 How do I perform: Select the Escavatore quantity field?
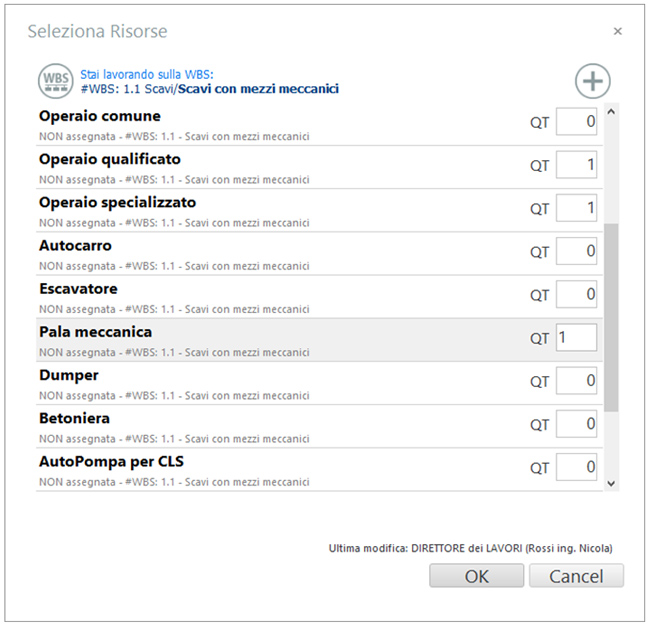pos(576,294)
